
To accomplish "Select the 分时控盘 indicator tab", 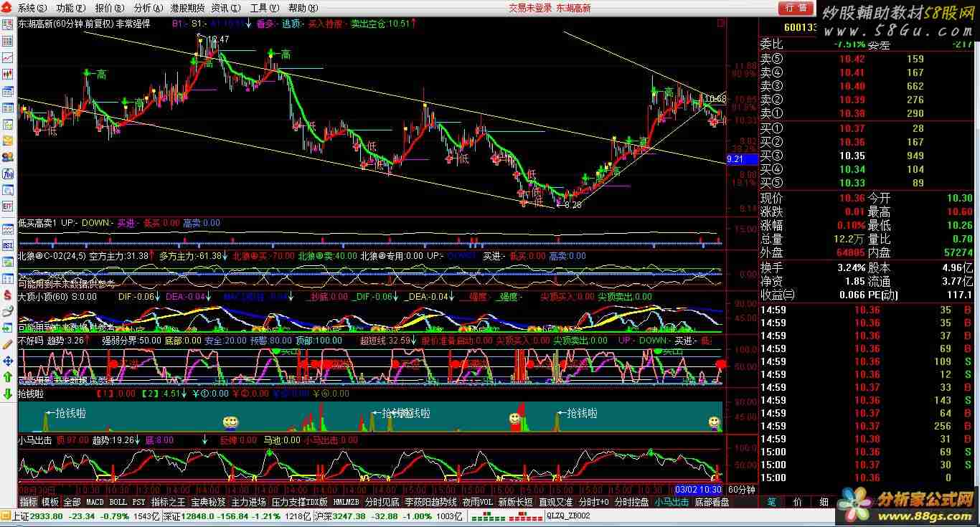I will click(x=631, y=502).
